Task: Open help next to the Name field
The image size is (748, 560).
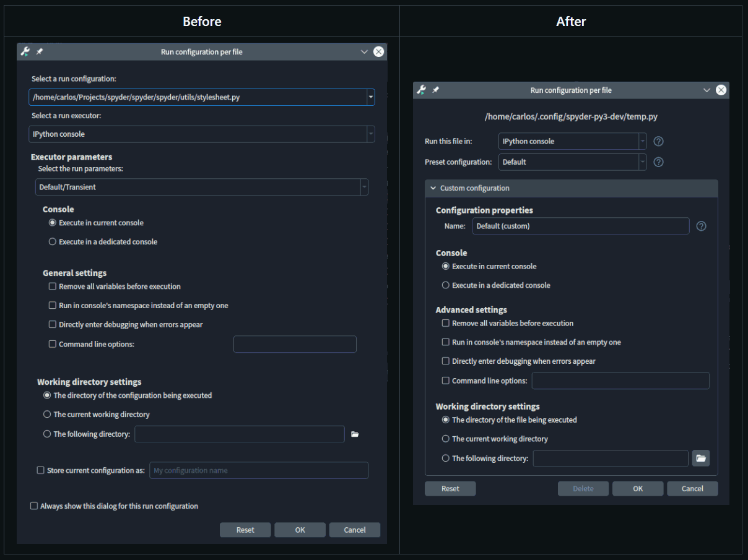Action: 701,226
